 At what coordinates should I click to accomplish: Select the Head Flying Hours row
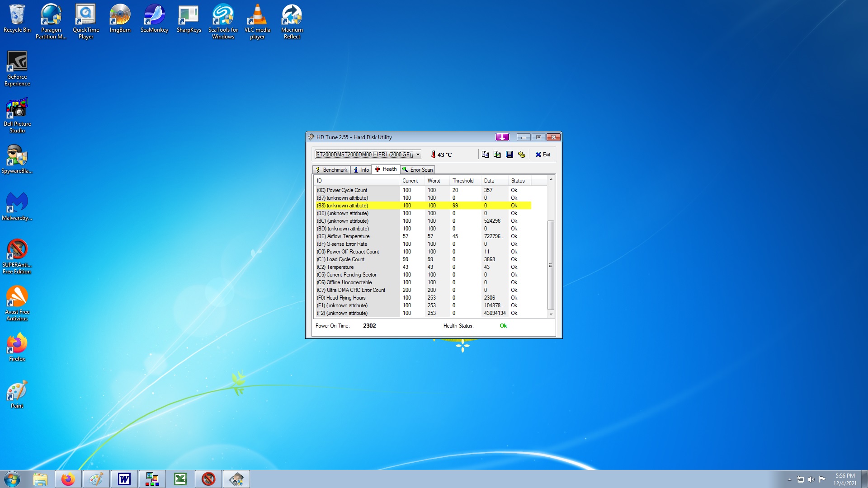point(423,298)
